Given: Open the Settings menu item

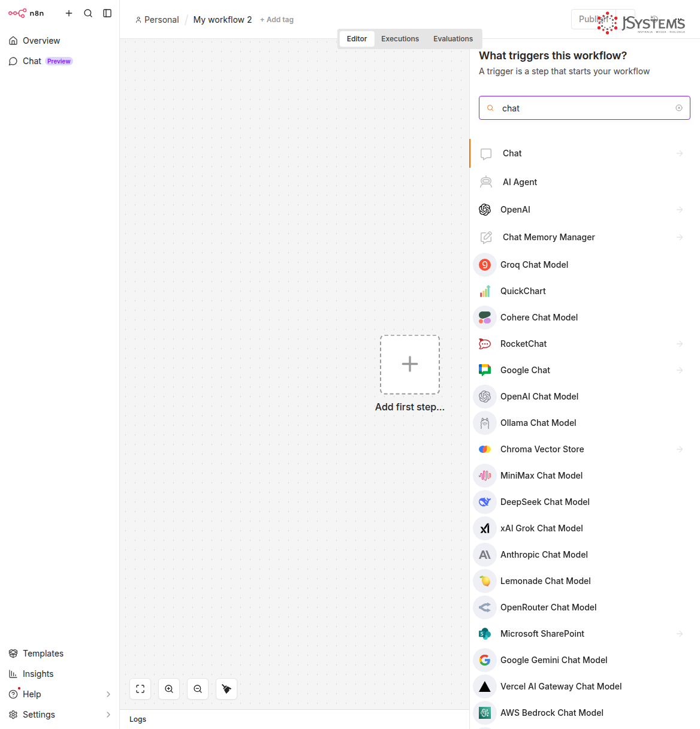Looking at the screenshot, I should coord(60,715).
